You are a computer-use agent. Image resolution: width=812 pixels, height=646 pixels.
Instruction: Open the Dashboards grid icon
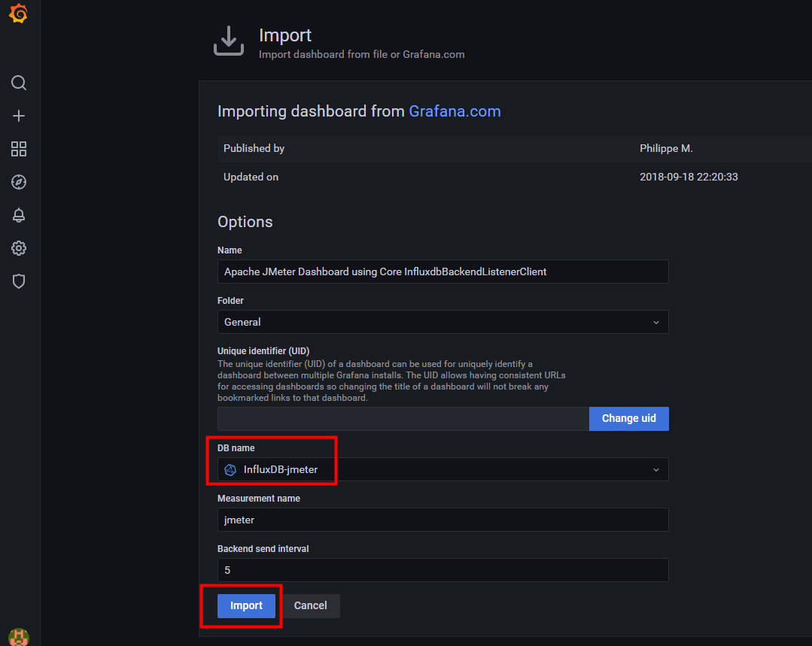coord(19,149)
